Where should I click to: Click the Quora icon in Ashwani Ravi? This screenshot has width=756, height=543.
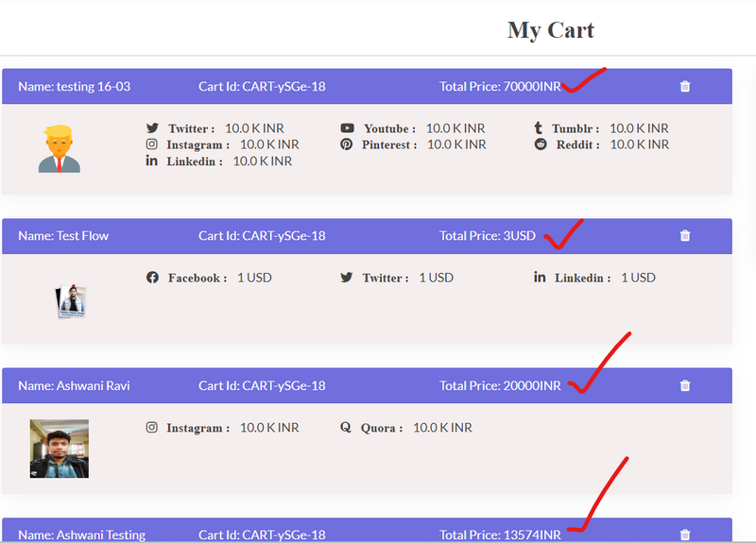click(x=347, y=428)
